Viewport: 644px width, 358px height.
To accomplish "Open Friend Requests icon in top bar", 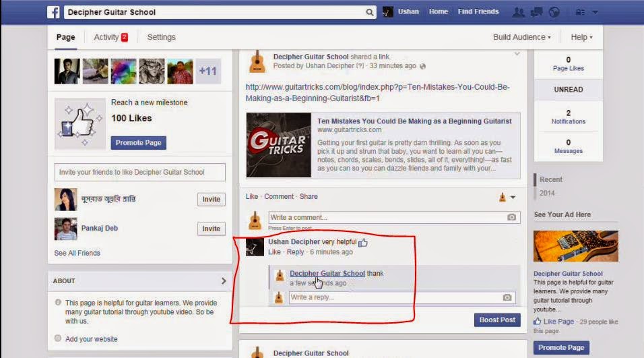I will point(518,12).
